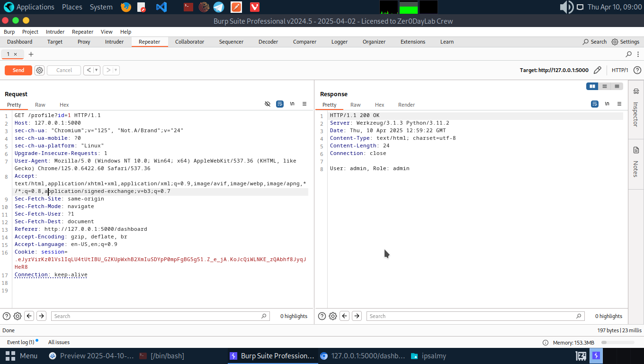Go back in Repeater history
The height and width of the screenshot is (364, 644).
89,70
